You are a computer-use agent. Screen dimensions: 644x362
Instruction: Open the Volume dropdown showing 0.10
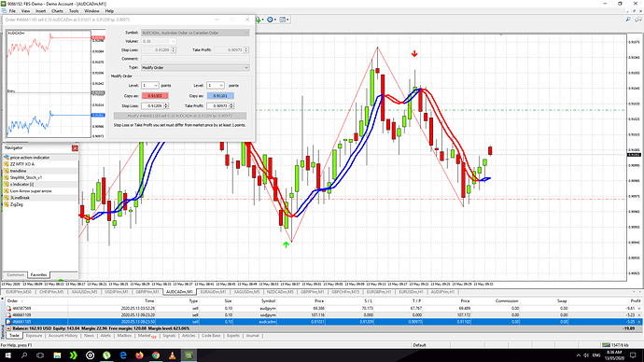click(159, 41)
